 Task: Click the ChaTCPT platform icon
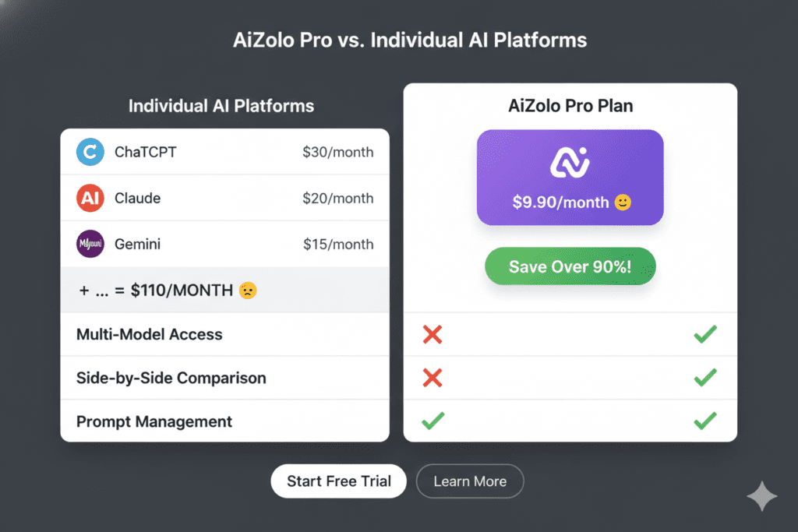coord(90,152)
